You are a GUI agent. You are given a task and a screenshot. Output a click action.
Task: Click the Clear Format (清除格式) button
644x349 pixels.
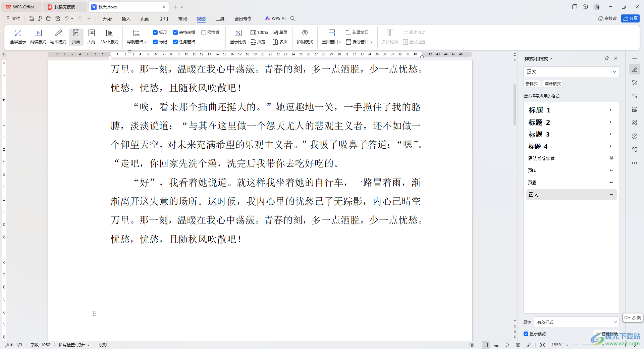(553, 84)
